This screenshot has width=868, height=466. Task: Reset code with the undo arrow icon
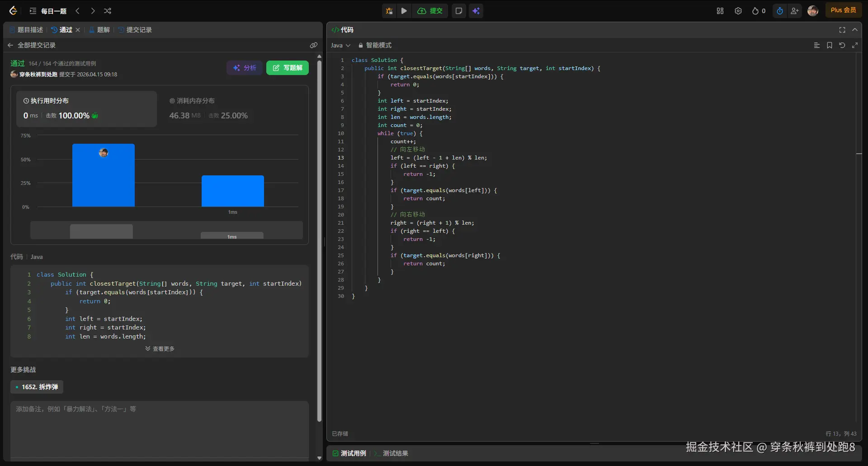[842, 45]
